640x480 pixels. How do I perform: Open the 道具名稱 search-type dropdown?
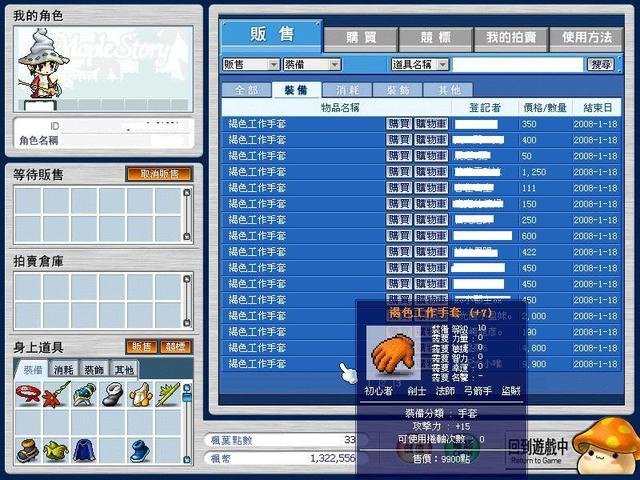coord(420,64)
